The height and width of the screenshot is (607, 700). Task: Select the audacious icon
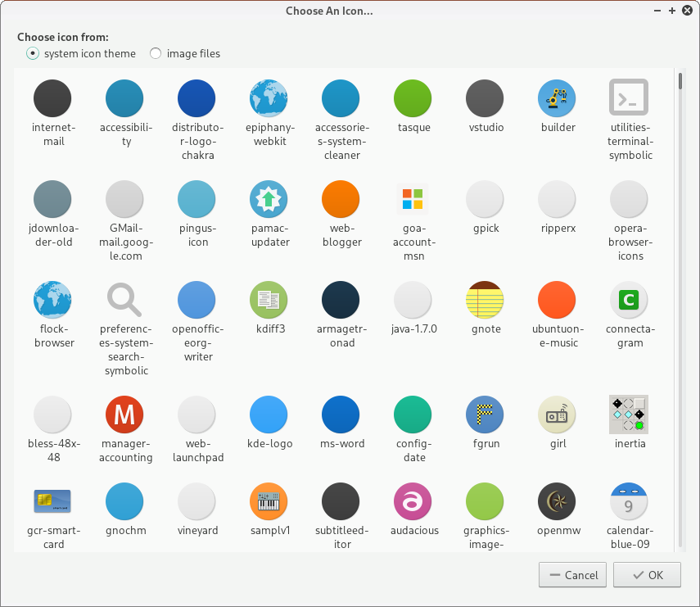[413, 501]
